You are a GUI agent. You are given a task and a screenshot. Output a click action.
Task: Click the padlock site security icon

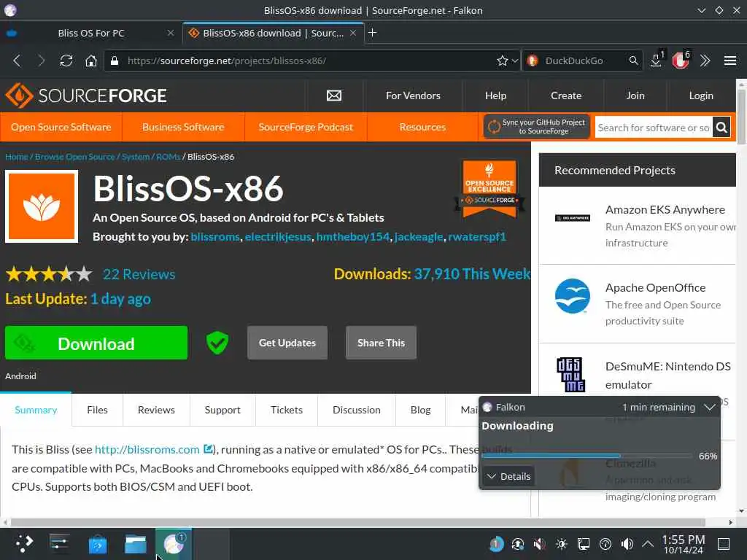[115, 61]
